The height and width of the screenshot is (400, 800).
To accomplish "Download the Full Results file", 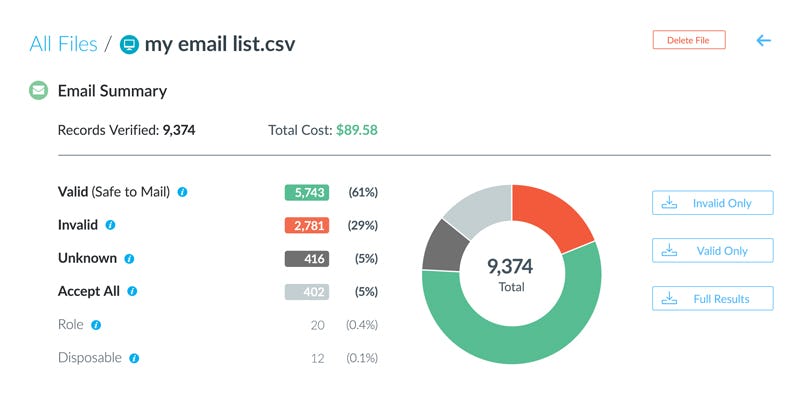I will [x=713, y=298].
